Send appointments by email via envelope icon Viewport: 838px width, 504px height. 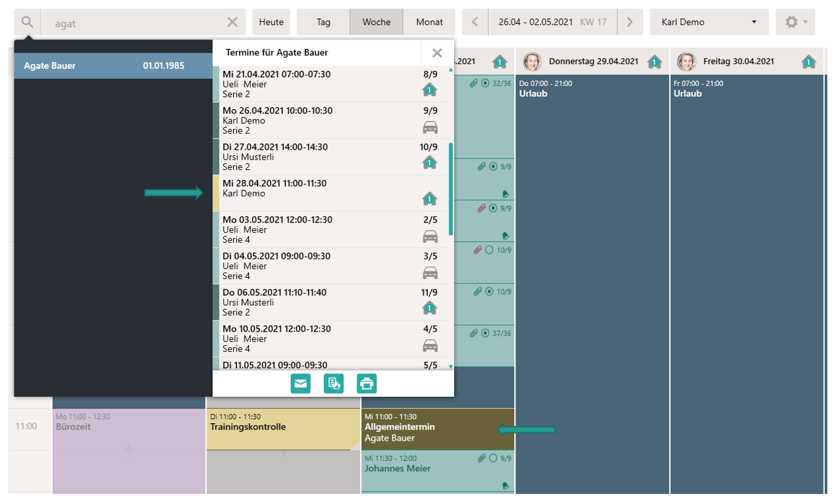[x=301, y=383]
